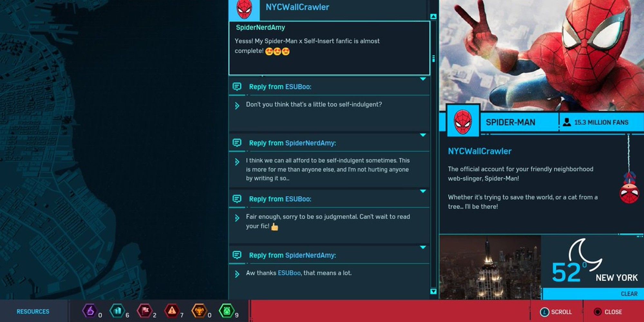Select the CLOSE control label

[613, 312]
